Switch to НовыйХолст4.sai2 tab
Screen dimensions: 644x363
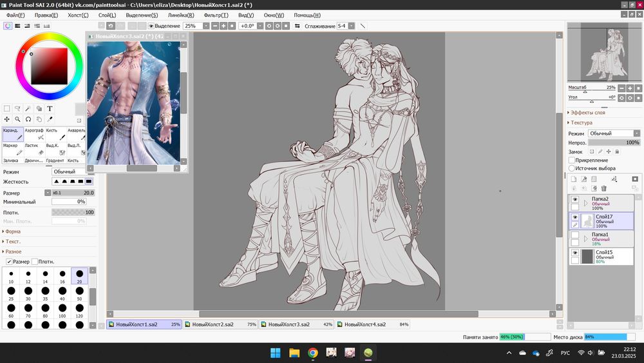click(372, 324)
